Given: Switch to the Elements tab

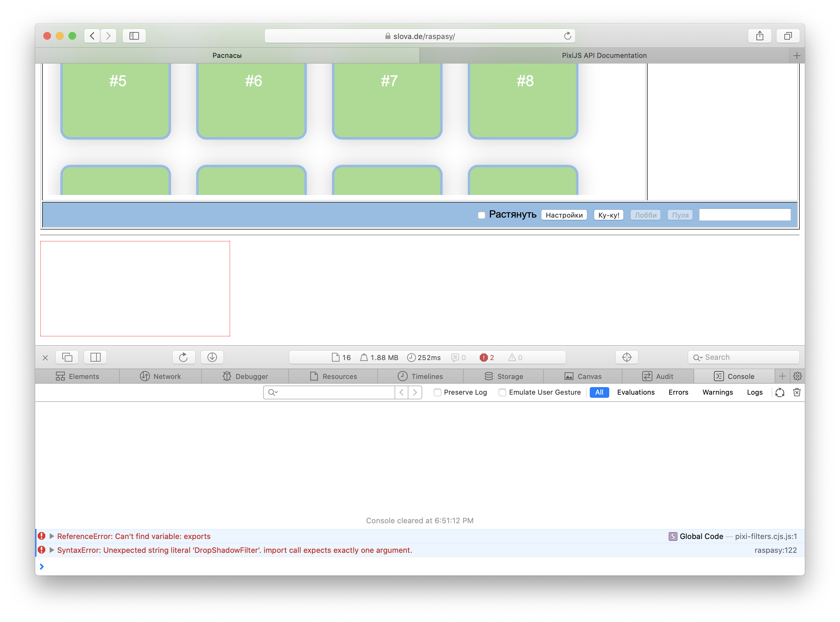Looking at the screenshot, I should click(x=77, y=376).
